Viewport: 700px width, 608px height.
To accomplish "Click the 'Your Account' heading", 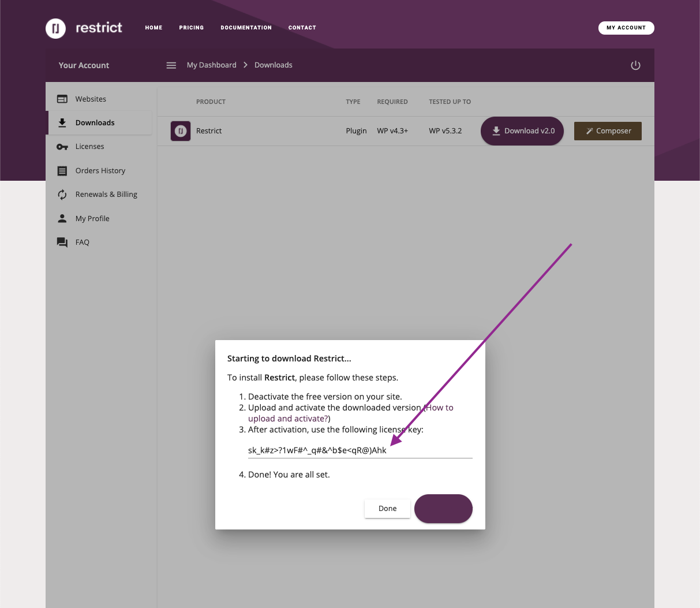I will click(x=84, y=65).
